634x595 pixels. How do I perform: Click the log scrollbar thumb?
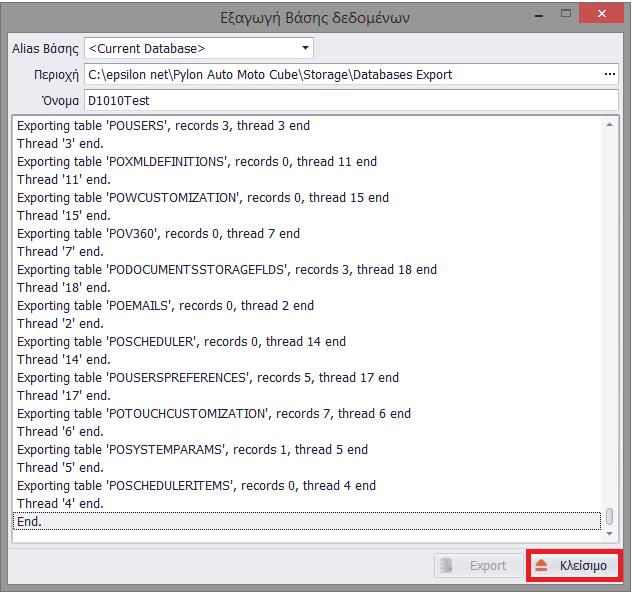(609, 516)
